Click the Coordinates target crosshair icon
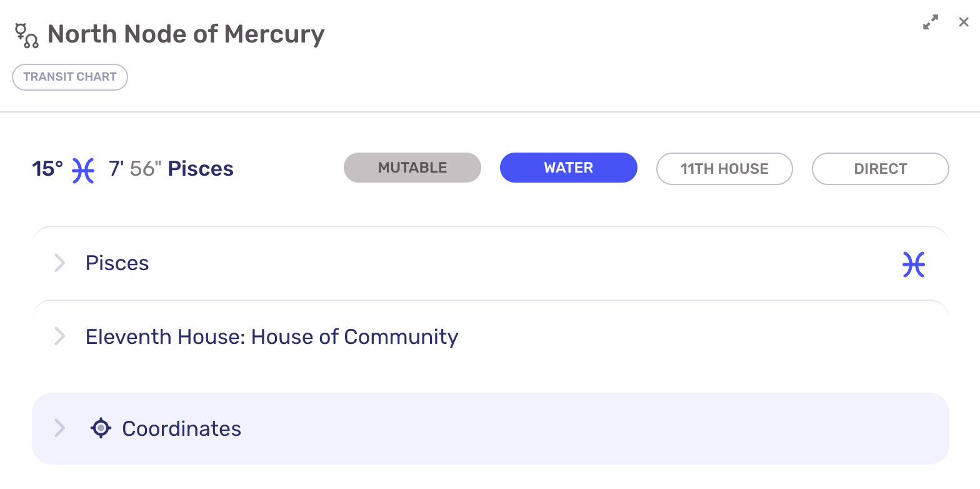This screenshot has height=489, width=980. (101, 428)
